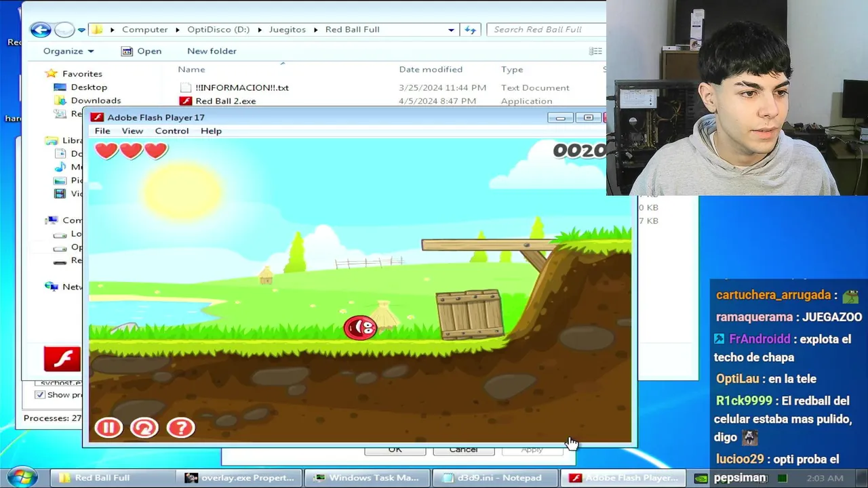Click the red ball character in the game
This screenshot has height=488, width=868.
[360, 328]
